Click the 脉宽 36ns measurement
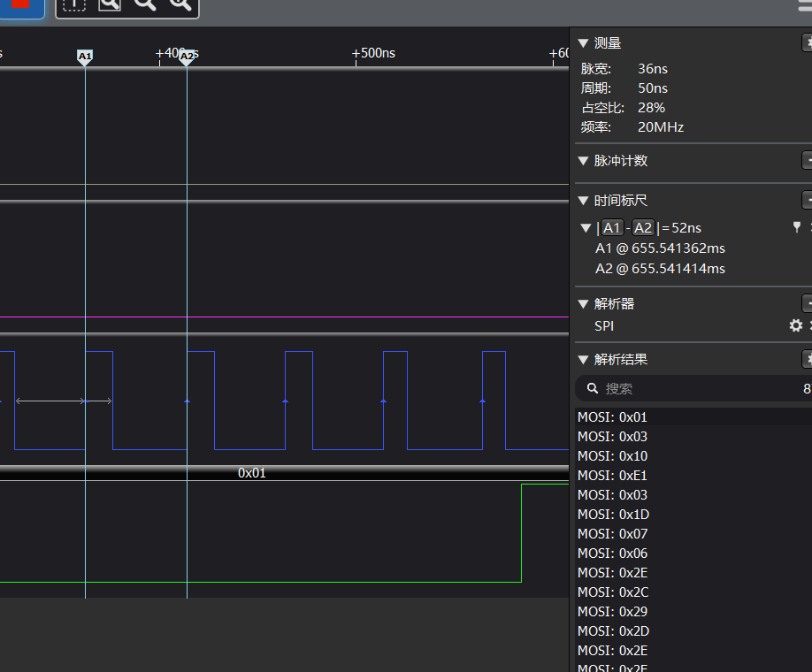Screen dimensions: 812x672 [624, 69]
